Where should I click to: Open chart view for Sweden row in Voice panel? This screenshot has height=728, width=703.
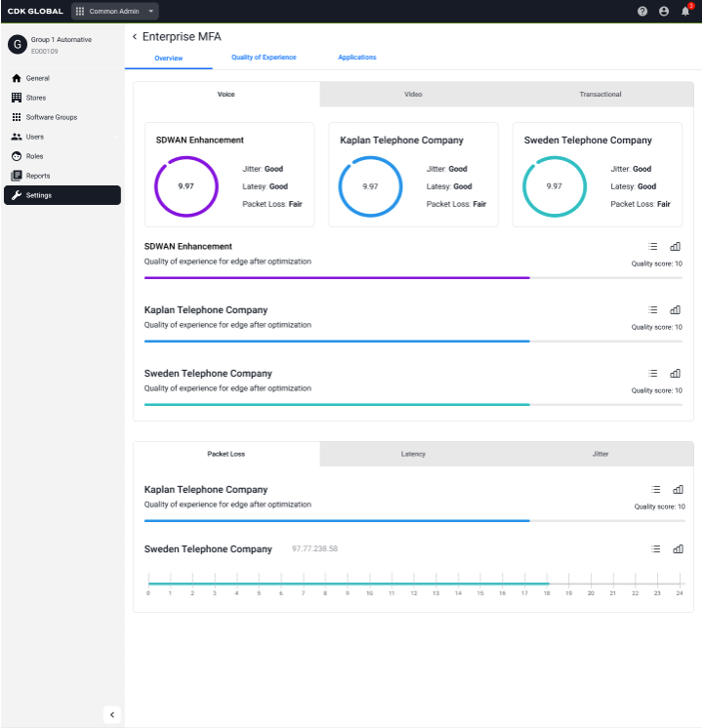tap(675, 374)
